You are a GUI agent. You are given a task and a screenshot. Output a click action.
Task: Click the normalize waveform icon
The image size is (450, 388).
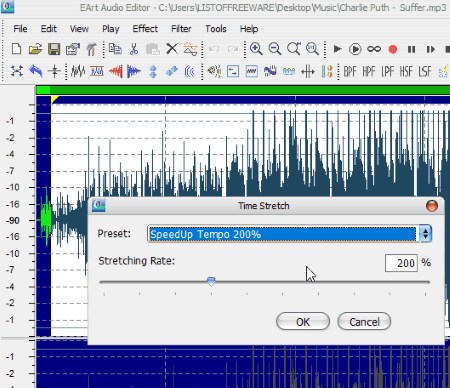(x=97, y=71)
